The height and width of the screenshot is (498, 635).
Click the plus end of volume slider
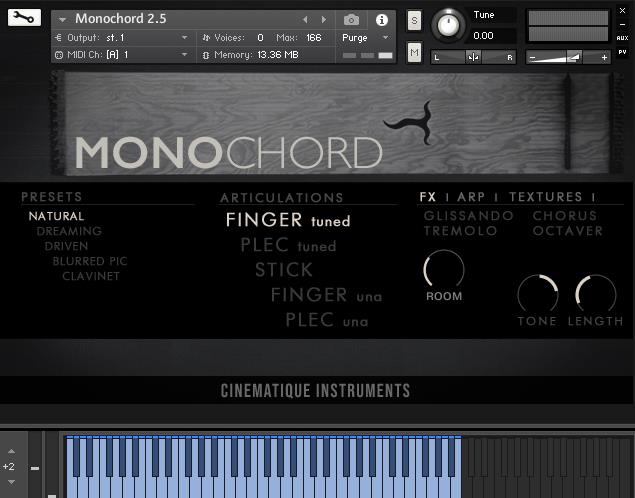[x=604, y=57]
